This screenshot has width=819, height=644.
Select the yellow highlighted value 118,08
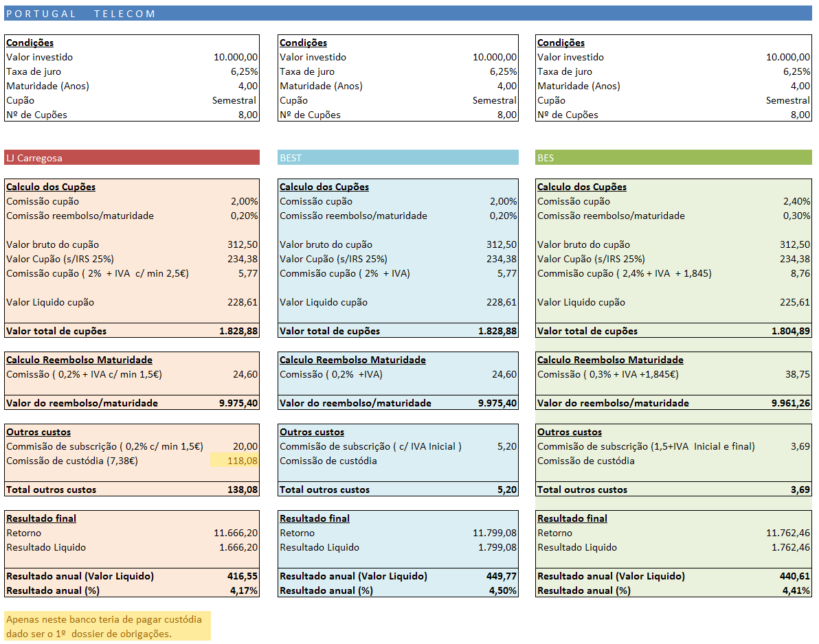pos(243,461)
